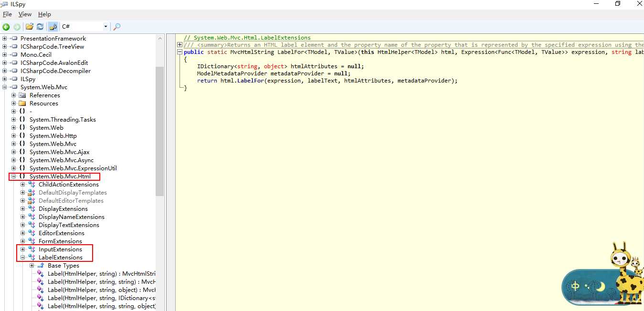Select the References folder icon
Viewport: 644px width, 311px height.
click(22, 95)
